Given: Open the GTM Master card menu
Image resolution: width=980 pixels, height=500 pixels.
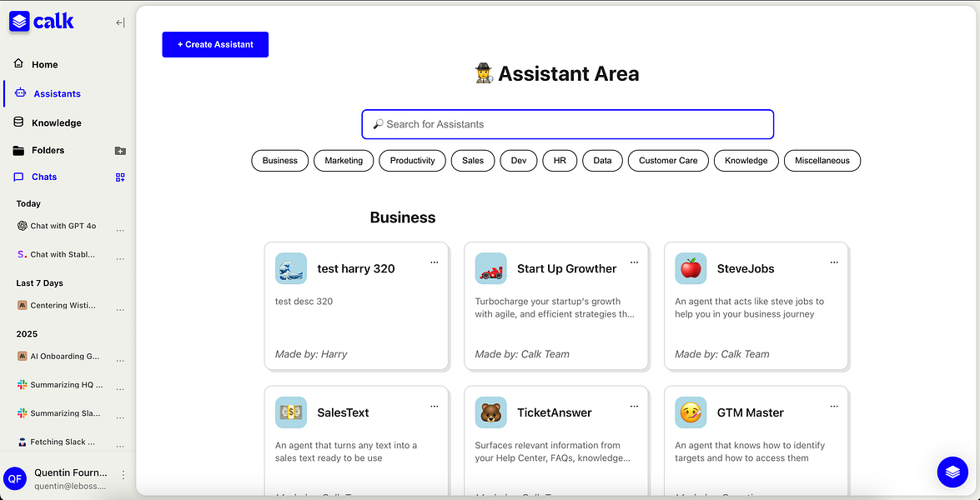Looking at the screenshot, I should pyautogui.click(x=834, y=407).
